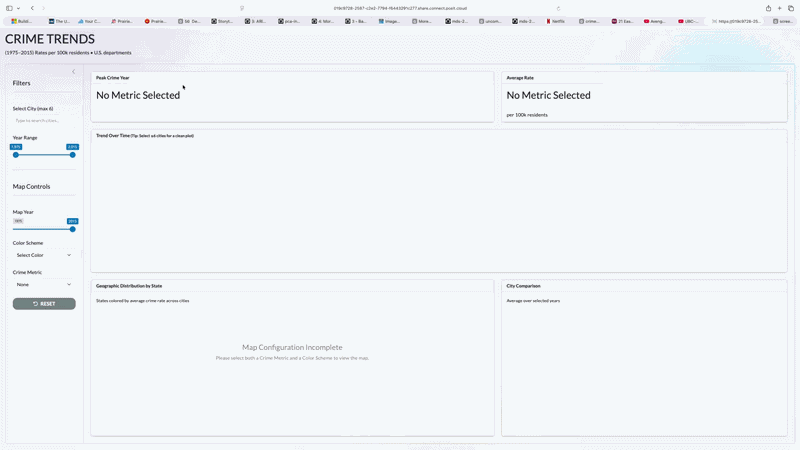Viewport: 800px width, 450px height.
Task: Expand the browser sidebar dropdown arrow
Action: click(x=19, y=8)
